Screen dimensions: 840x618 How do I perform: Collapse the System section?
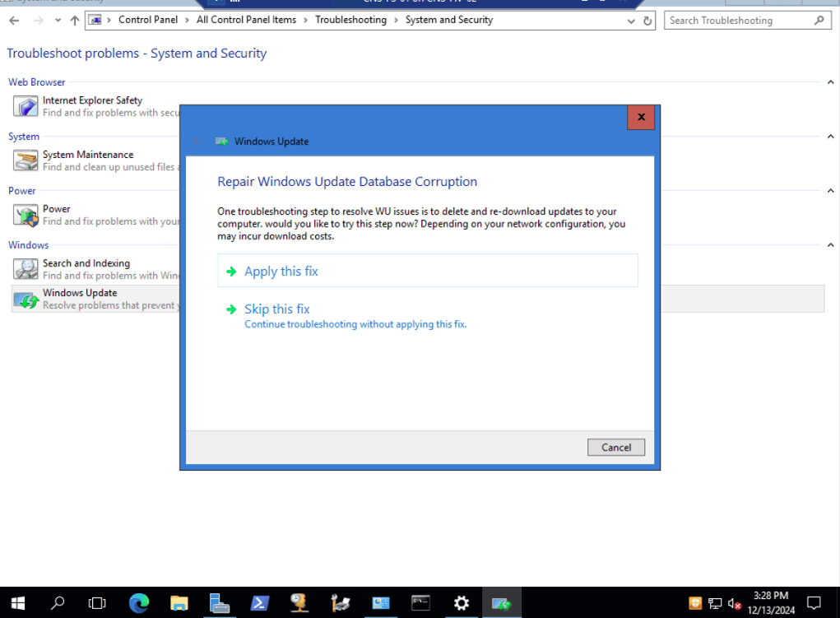coord(830,136)
